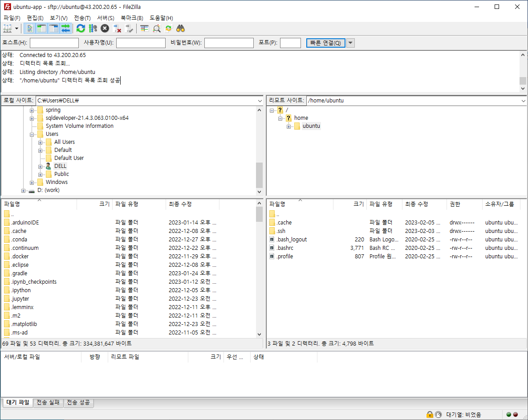
Task: Open directory listing filters dialog
Action: pos(144,29)
